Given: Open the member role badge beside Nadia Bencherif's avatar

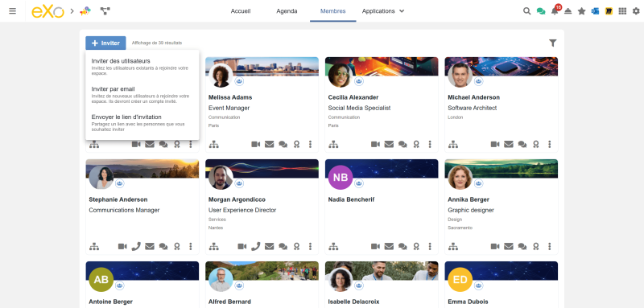Looking at the screenshot, I should click(359, 183).
